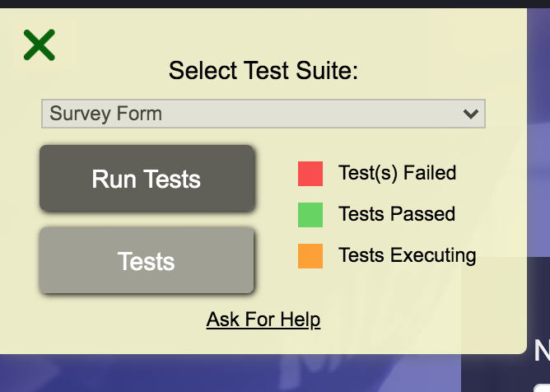
Task: Click the red Test(s) Failed swatch
Action: click(310, 174)
